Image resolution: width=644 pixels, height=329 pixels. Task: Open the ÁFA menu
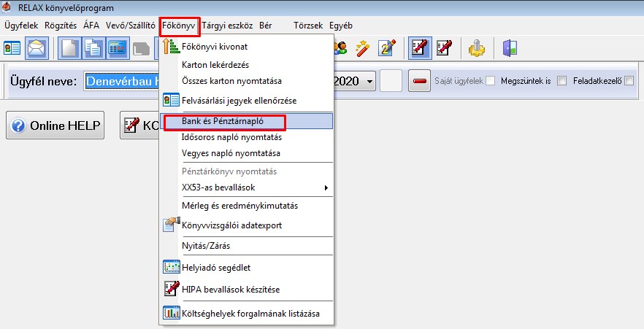point(91,26)
